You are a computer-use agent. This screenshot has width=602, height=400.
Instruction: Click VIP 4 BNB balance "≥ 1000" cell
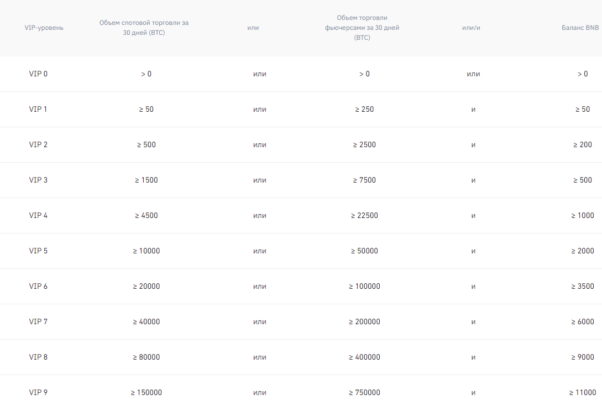(582, 215)
